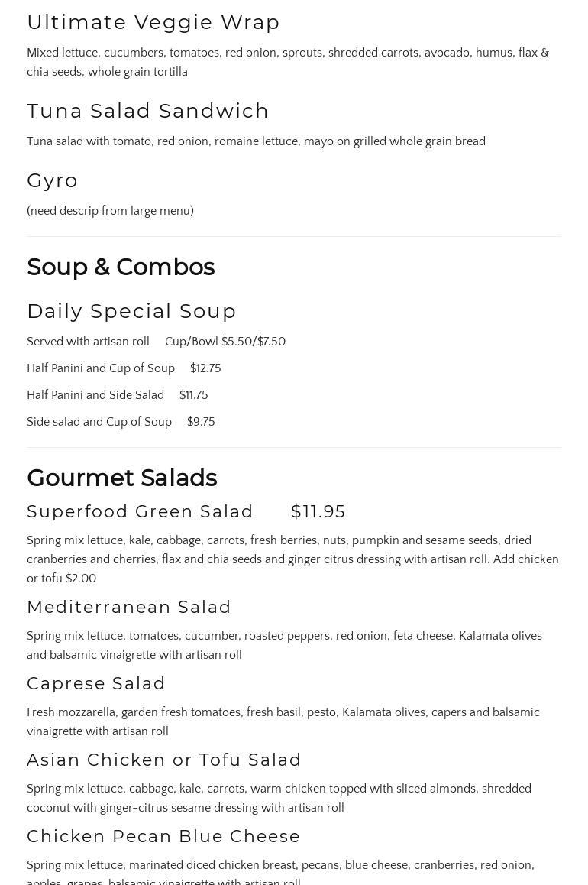Click the $11.95 Superfood salad price
Screen dimensions: 588x885
(318, 511)
